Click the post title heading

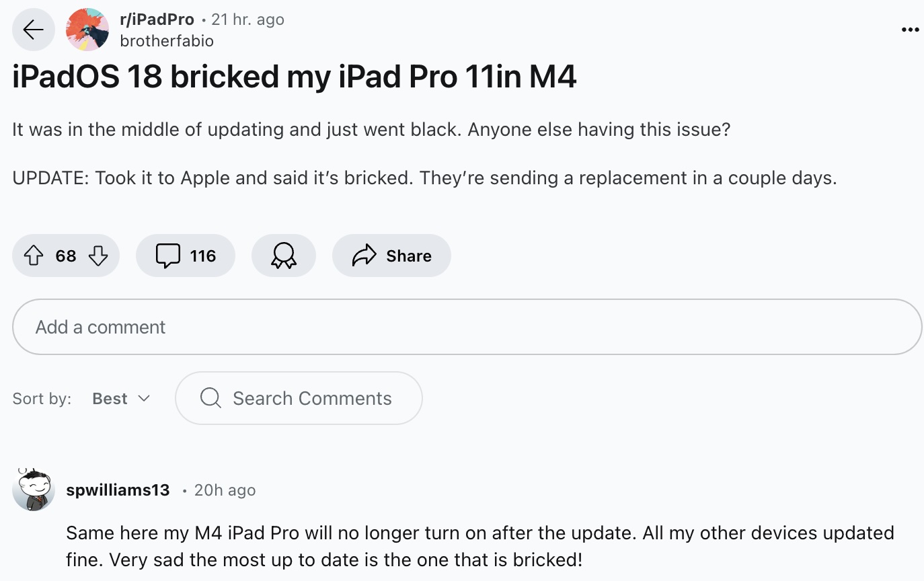tap(295, 77)
